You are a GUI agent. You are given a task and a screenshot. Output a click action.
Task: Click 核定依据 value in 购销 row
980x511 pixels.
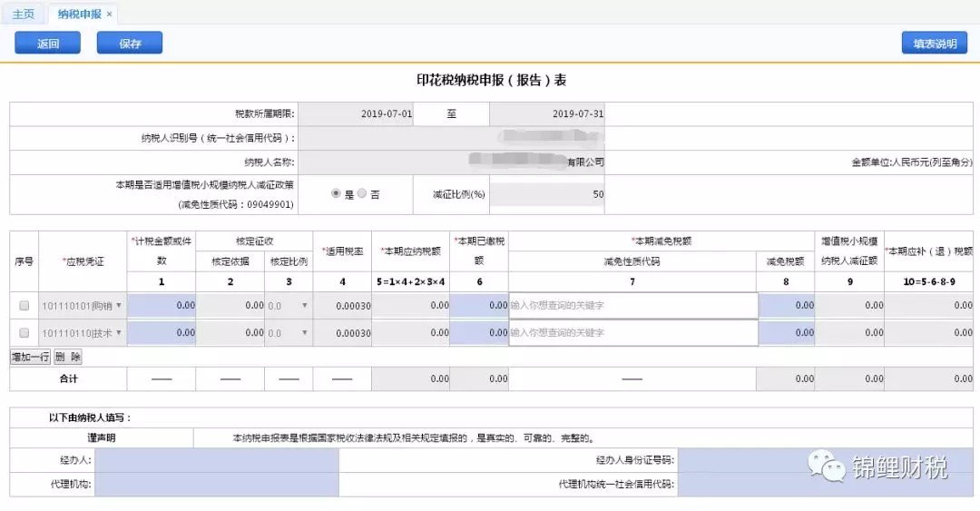tap(230, 305)
